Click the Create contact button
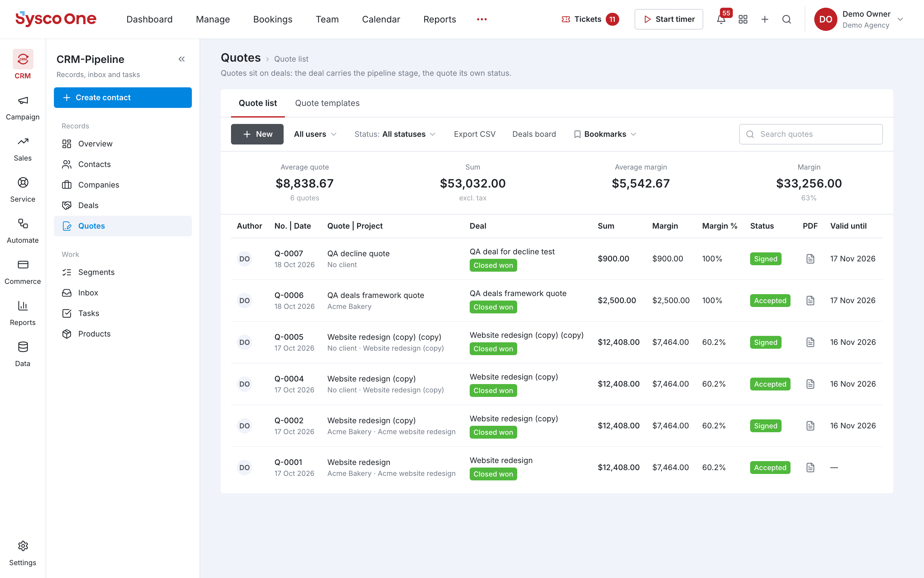 [x=123, y=98]
